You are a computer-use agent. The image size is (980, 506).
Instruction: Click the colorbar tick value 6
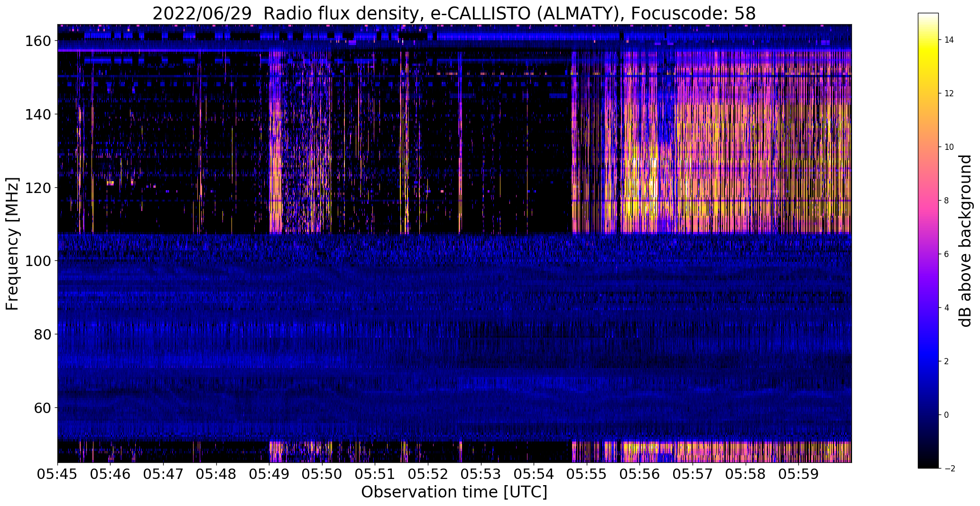[x=946, y=254]
